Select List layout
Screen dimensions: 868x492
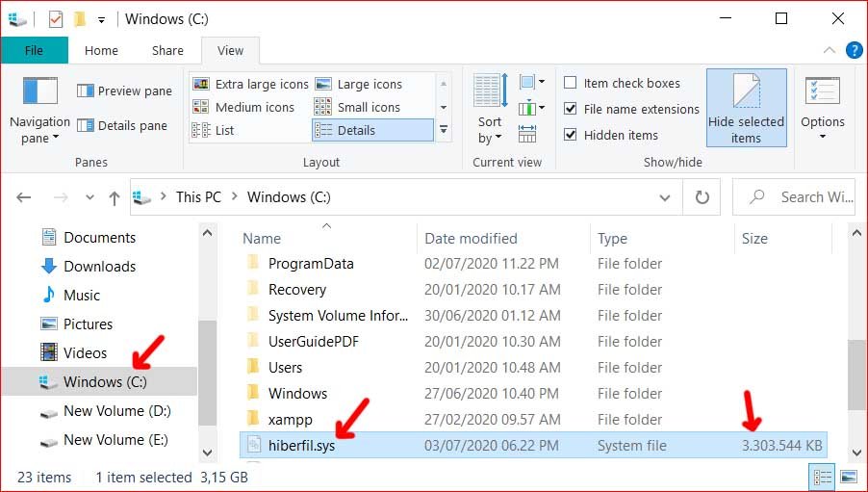(213, 130)
